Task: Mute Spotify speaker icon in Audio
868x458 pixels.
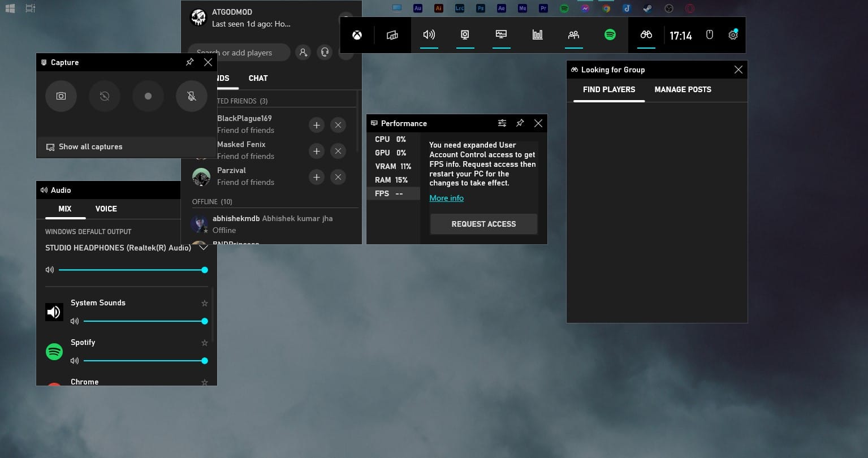Action: [75, 361]
